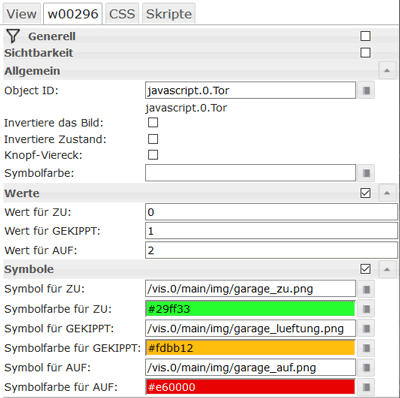400x398 pixels.
Task: Select the w00296 widget tab
Action: pyautogui.click(x=73, y=14)
